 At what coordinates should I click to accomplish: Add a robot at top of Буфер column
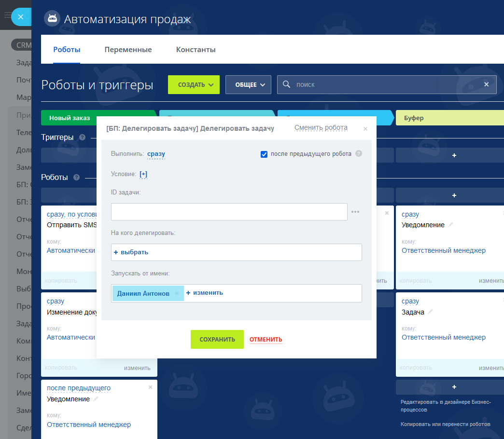454,195
